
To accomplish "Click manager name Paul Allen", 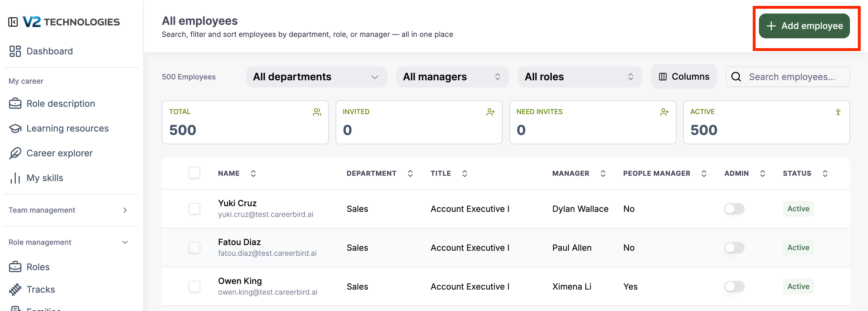I will [x=572, y=248].
